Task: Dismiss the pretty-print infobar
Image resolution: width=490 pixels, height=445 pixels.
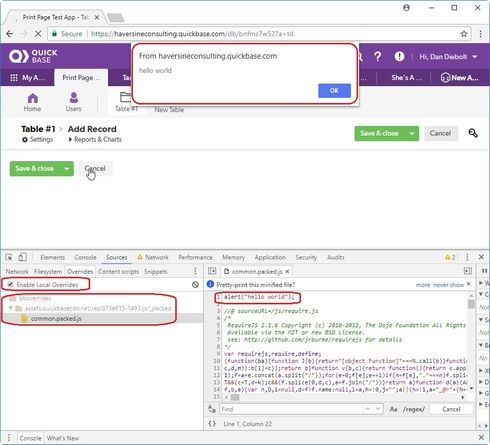Action: coord(469,284)
